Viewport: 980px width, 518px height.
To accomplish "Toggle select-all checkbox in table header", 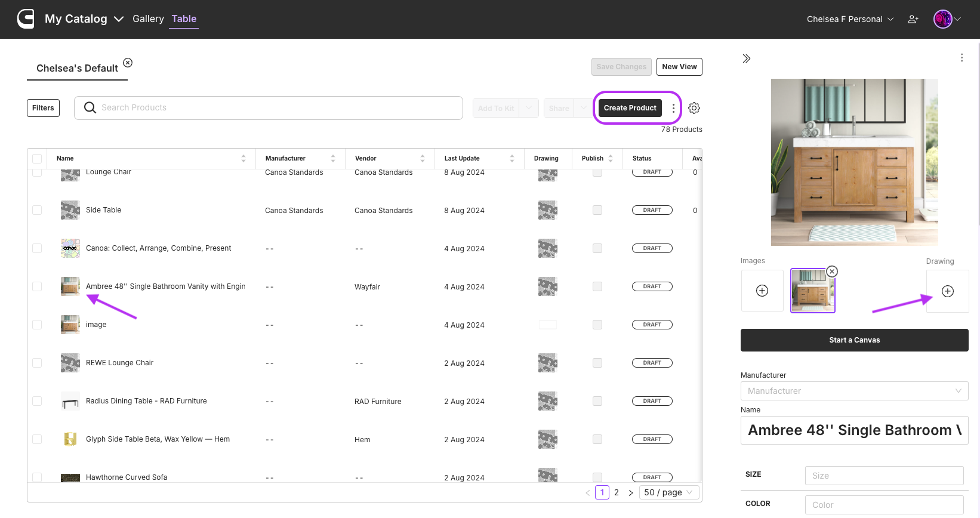I will pyautogui.click(x=37, y=159).
